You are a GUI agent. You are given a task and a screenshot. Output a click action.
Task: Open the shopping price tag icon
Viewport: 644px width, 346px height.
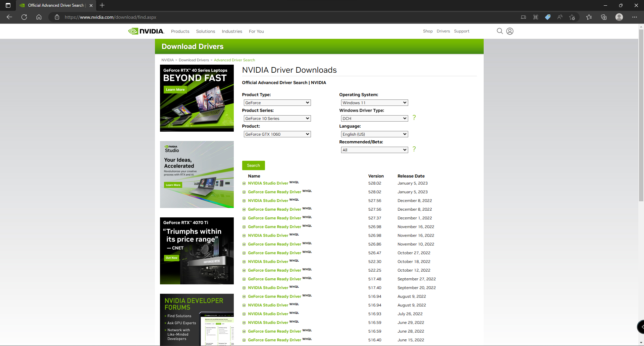548,17
